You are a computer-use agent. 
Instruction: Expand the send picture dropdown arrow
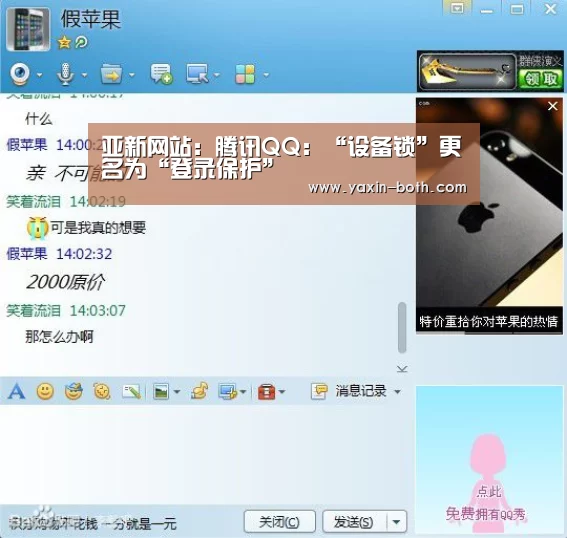click(x=177, y=392)
